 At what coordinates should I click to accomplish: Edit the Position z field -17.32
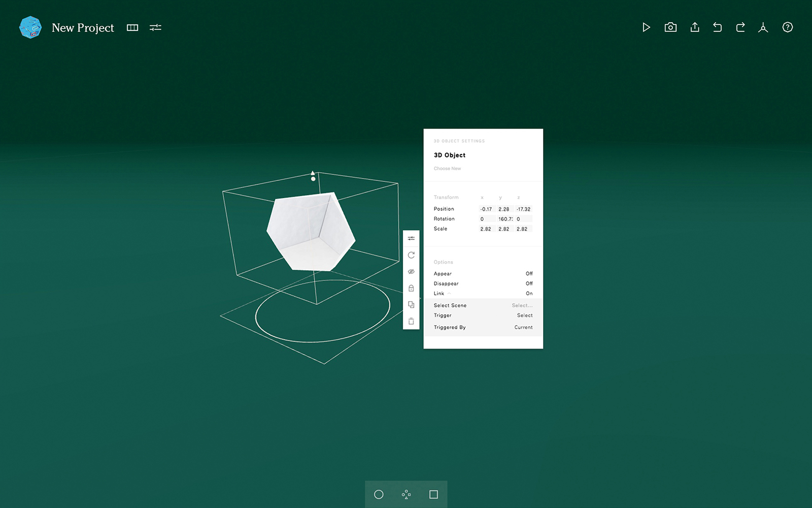tap(524, 209)
